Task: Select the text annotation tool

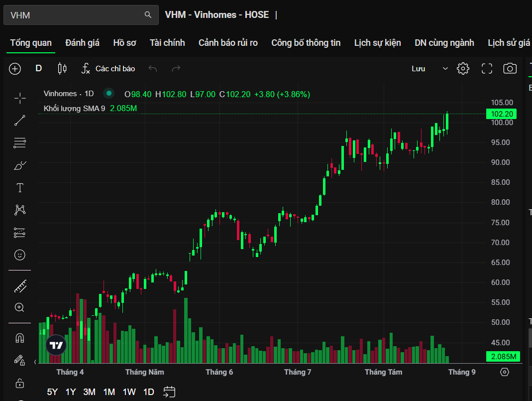Action: point(20,188)
